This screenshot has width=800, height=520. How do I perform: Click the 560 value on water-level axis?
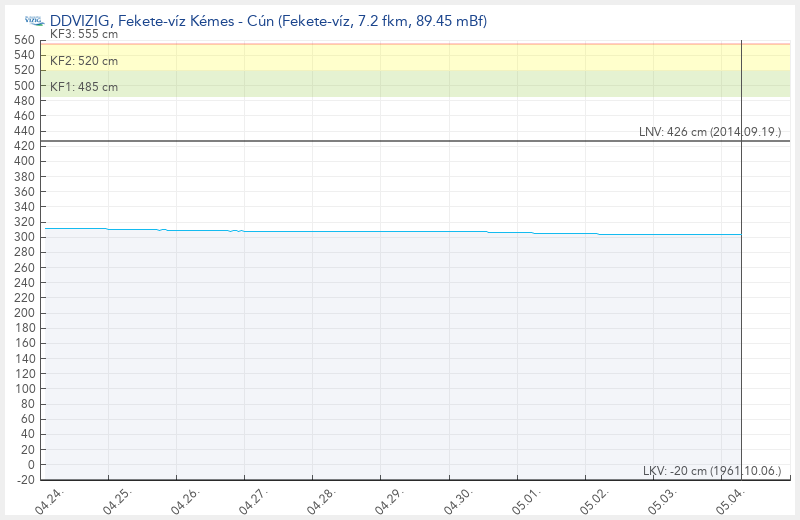point(24,40)
